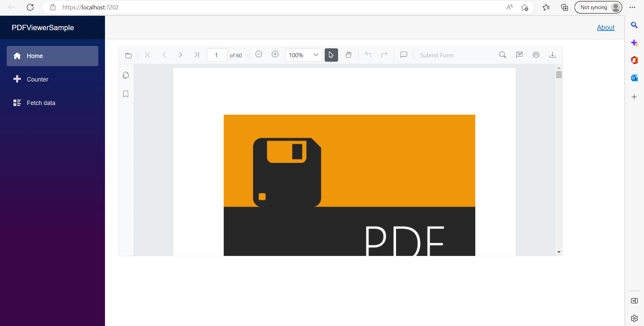Print the PDF document

[536, 55]
